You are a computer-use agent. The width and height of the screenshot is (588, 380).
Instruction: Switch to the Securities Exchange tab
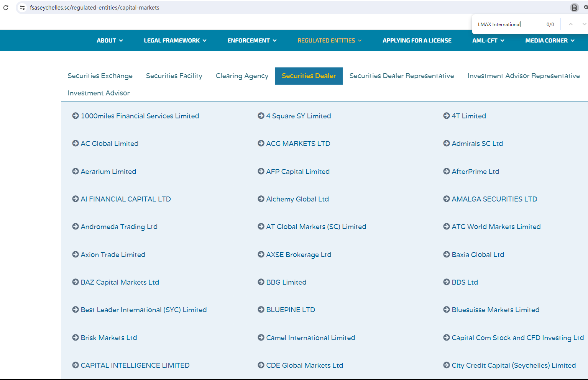100,76
